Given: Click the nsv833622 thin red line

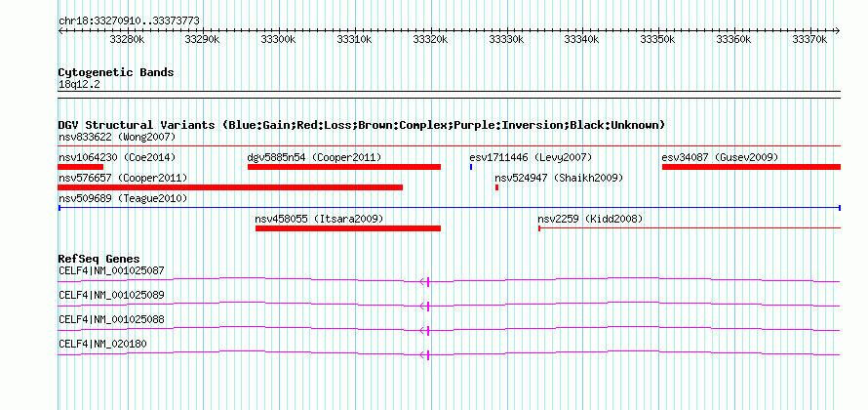Looking at the screenshot, I should 450,146.
